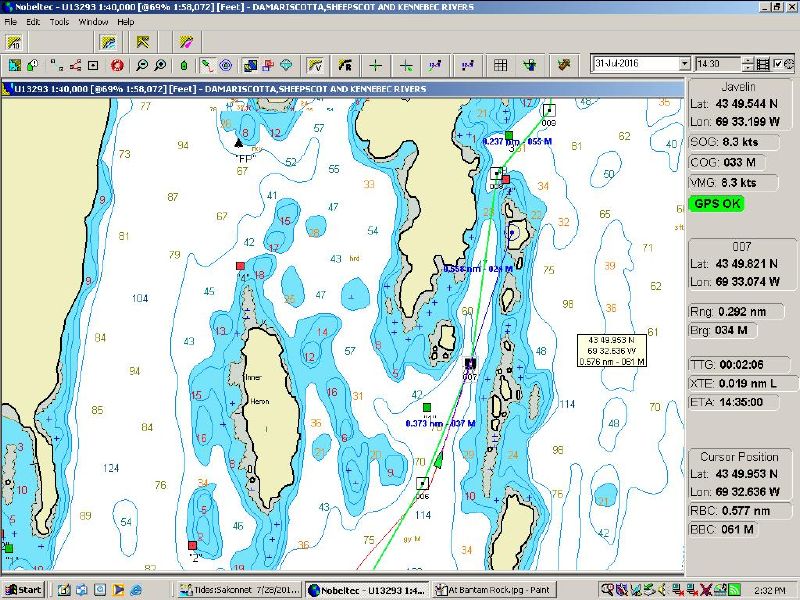Toggle the checkbox next to the clock icon

click(777, 64)
